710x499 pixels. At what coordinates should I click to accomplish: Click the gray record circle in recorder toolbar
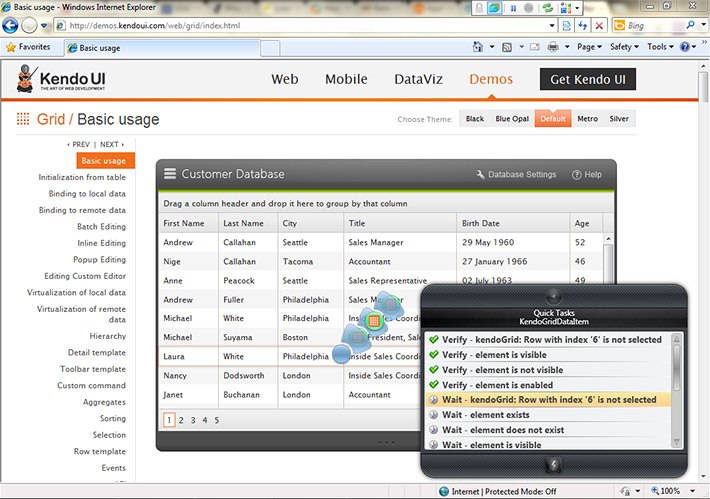[x=528, y=8]
